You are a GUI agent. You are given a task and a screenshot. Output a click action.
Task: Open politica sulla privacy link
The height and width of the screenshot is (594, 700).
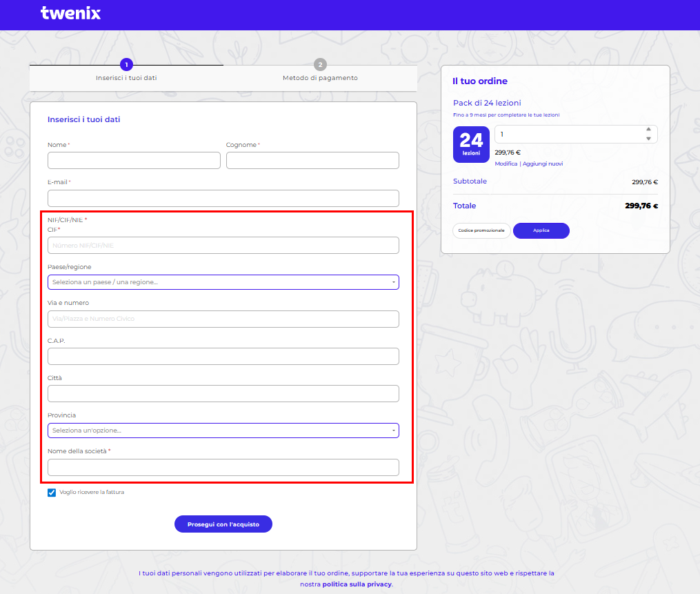[357, 584]
